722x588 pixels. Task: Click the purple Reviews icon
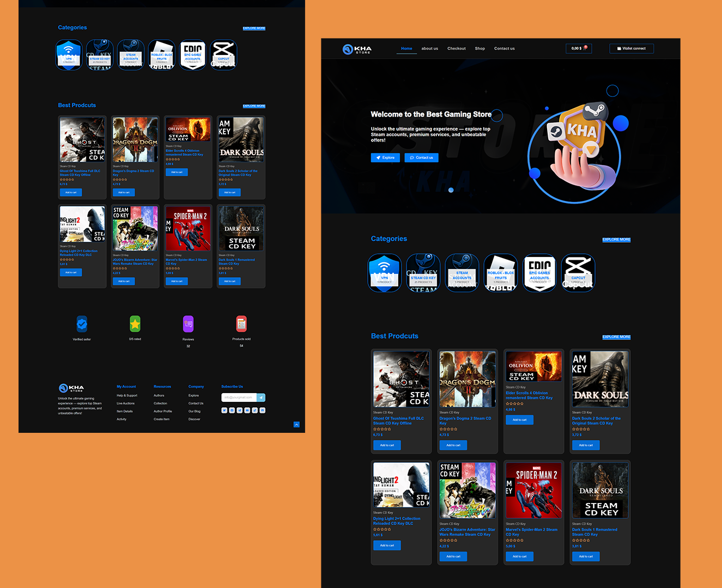tap(188, 324)
